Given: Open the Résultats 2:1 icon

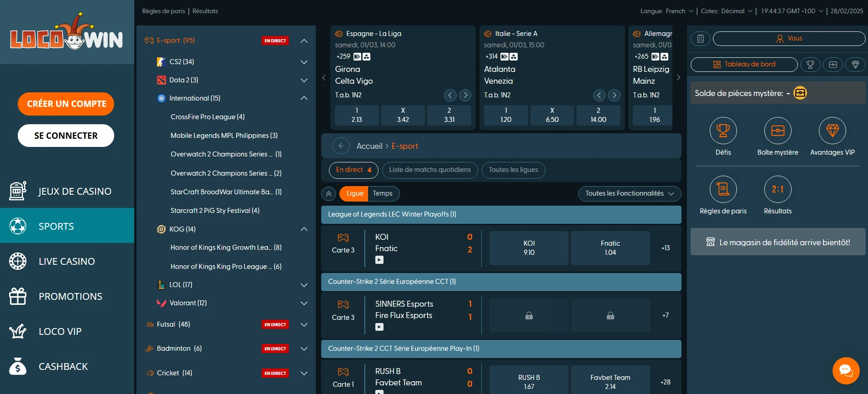Looking at the screenshot, I should point(777,189).
